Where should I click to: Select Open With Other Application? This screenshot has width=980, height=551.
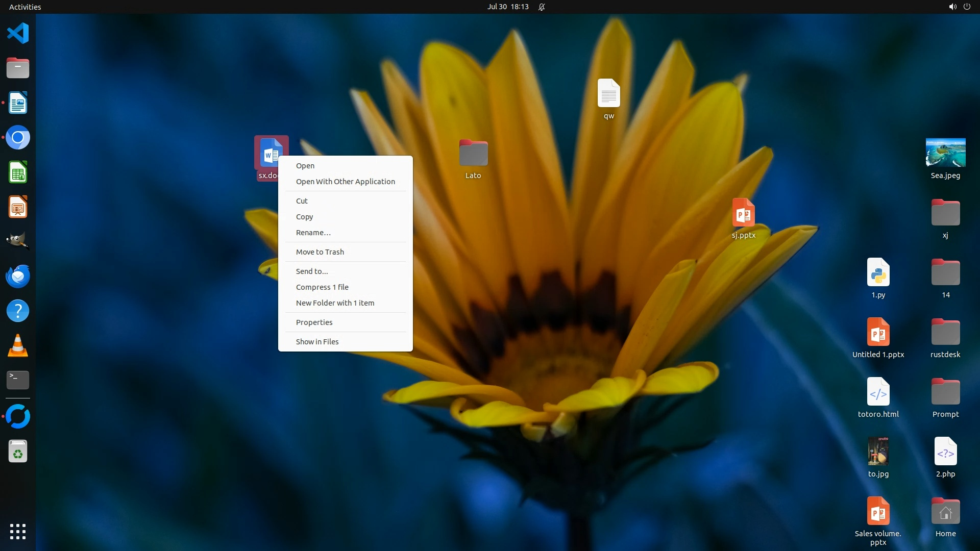pos(346,182)
